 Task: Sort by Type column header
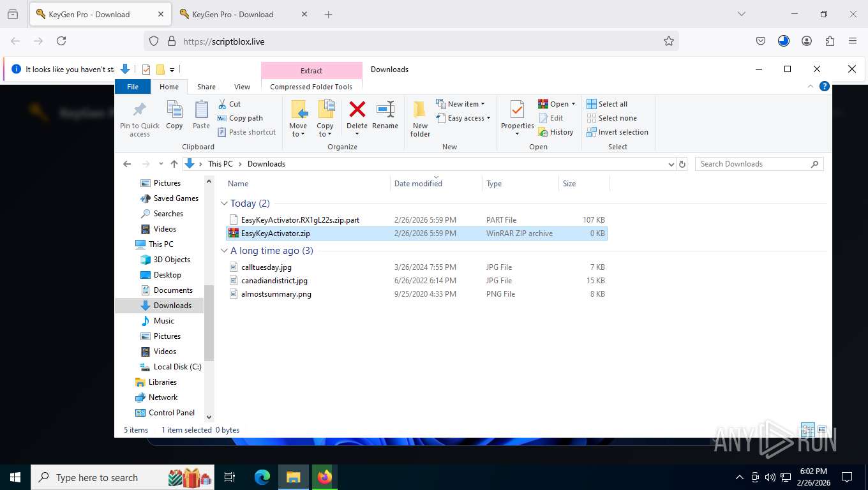pyautogui.click(x=520, y=183)
